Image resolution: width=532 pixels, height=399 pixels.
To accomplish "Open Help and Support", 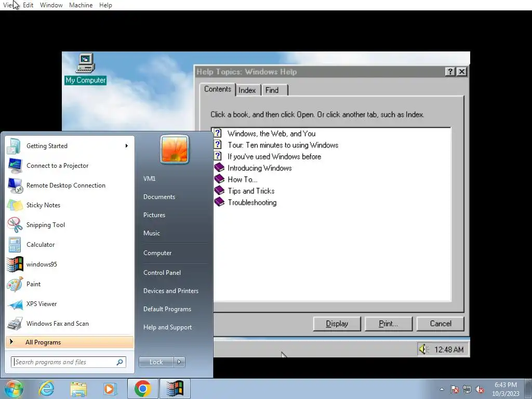I will click(x=168, y=327).
